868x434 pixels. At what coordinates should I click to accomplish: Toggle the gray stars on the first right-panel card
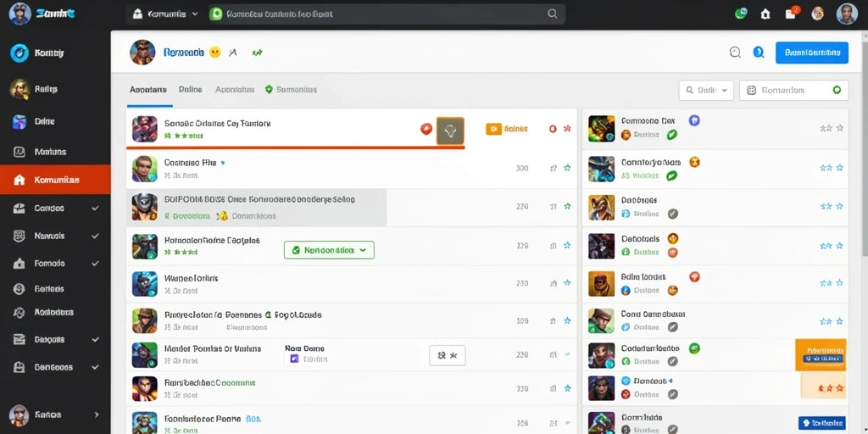coord(832,129)
